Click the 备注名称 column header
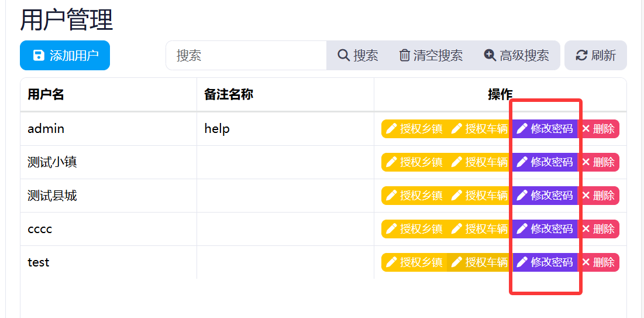This screenshot has height=318, width=644. coord(229,94)
